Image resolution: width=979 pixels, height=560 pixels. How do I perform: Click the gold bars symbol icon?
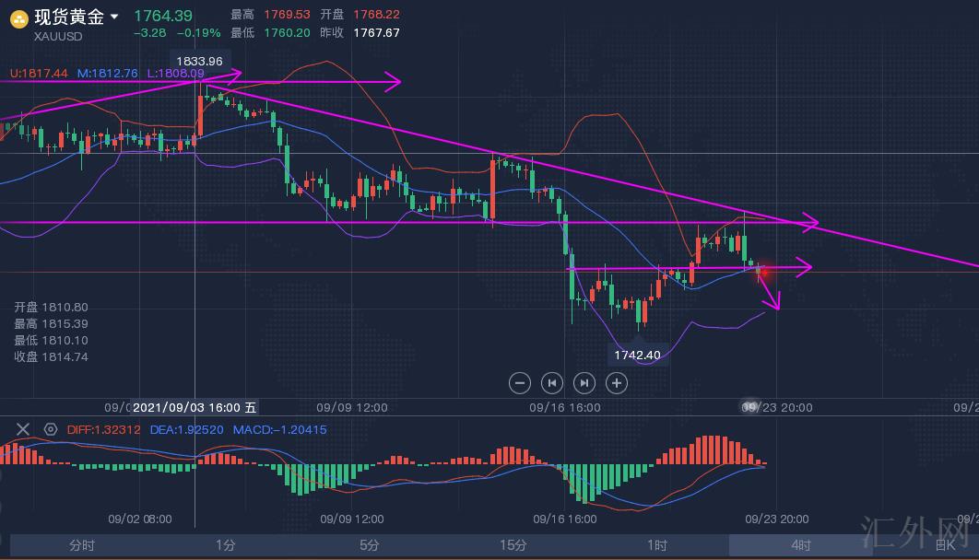pos(18,17)
